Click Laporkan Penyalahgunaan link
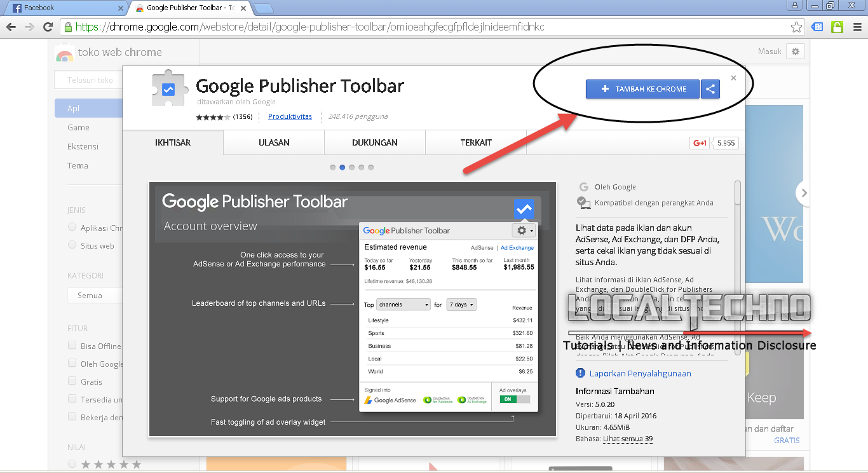The image size is (868, 473). (640, 373)
